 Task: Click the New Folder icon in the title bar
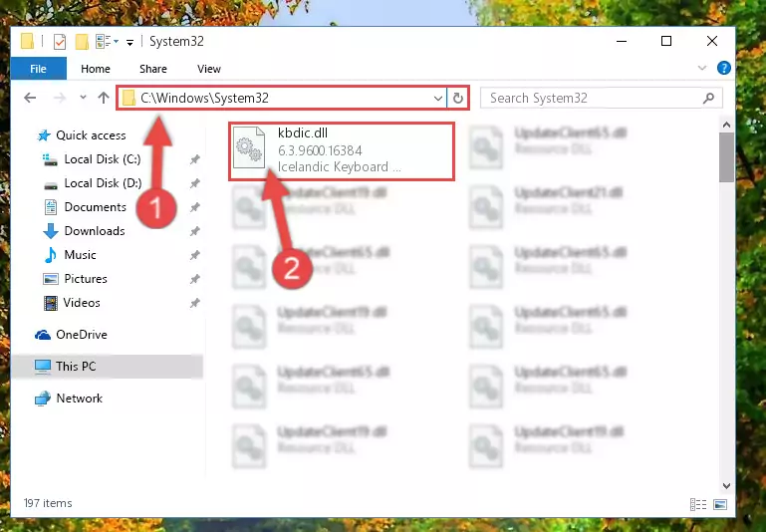(82, 42)
